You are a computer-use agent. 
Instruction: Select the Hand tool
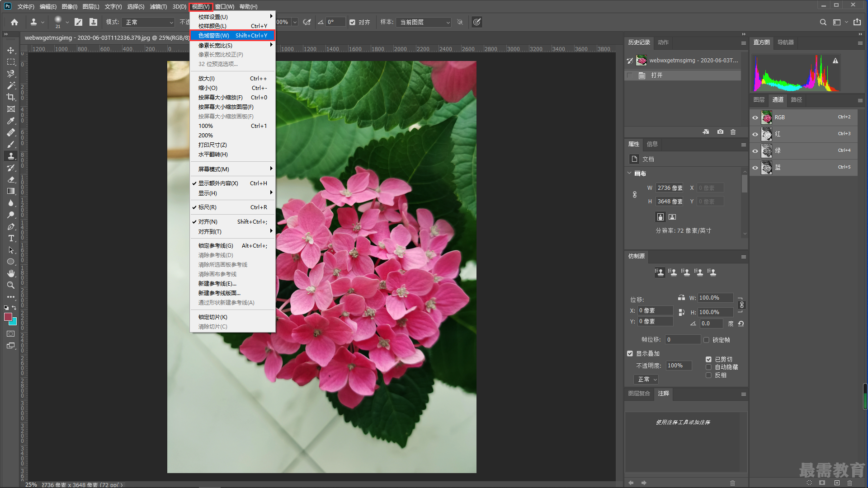(x=11, y=273)
